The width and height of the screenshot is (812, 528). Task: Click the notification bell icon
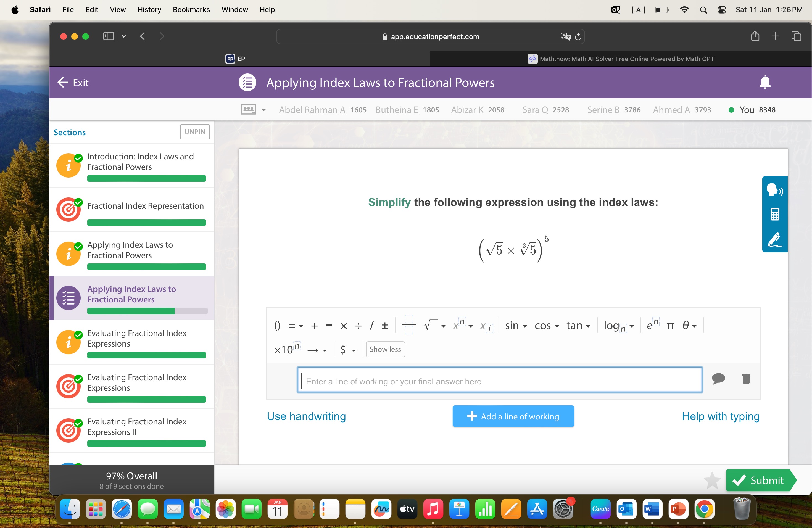[765, 82]
